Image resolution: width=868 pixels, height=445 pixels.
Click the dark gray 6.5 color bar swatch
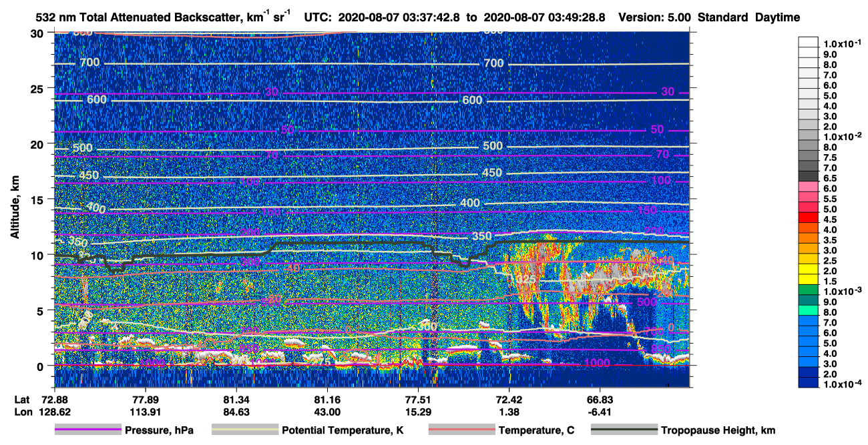pyautogui.click(x=809, y=175)
